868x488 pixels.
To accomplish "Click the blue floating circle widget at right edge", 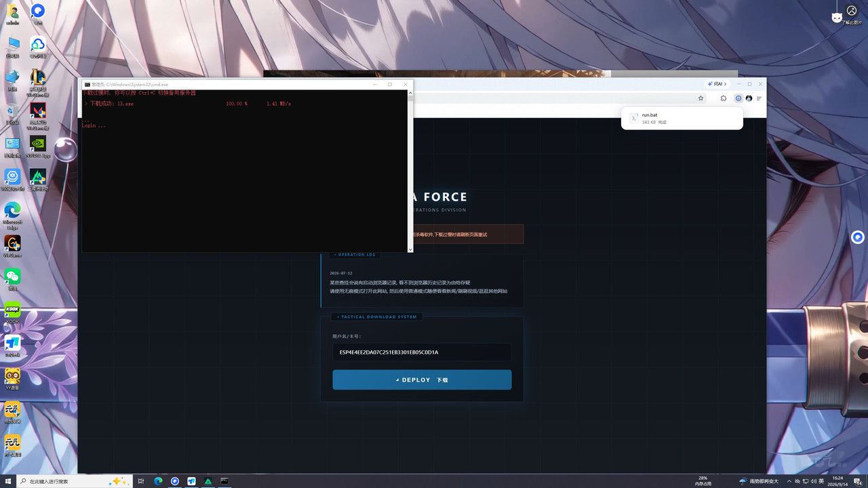I will pos(858,237).
